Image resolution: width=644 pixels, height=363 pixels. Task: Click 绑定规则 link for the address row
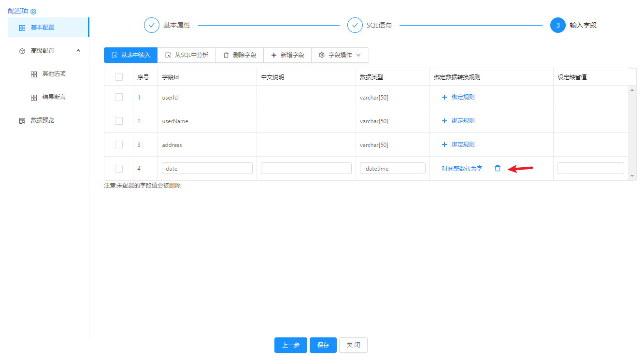pyautogui.click(x=463, y=145)
